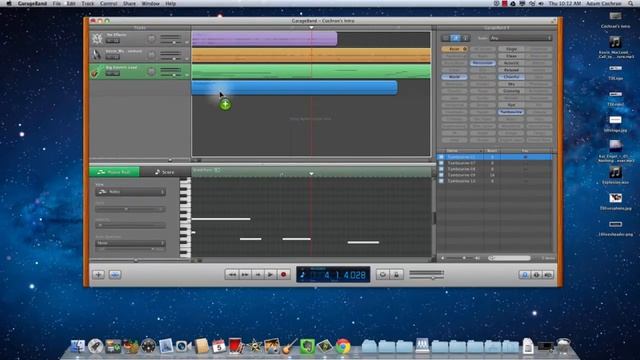The image size is (640, 360).
Task: Click the transport button left of Play
Action: 258,275
